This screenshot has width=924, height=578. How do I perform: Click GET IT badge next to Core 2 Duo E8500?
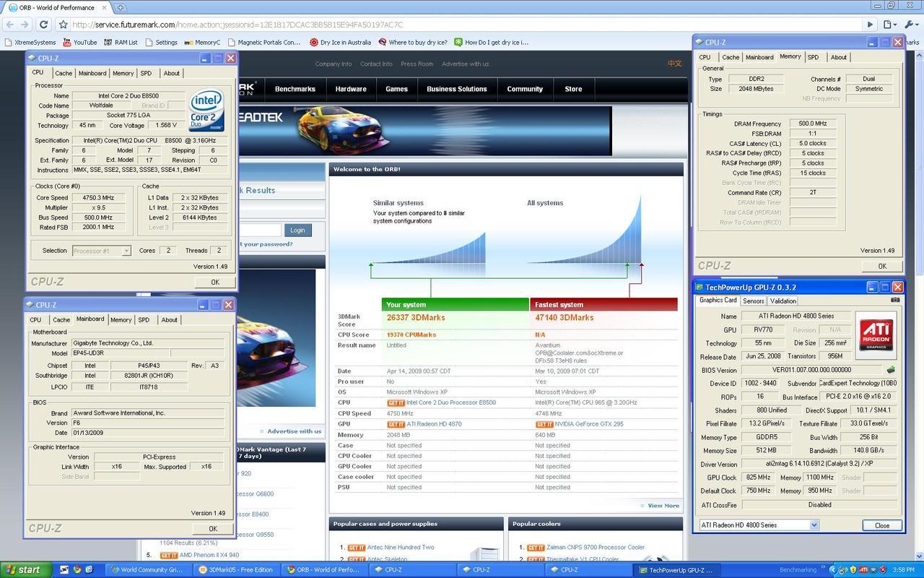pos(396,403)
